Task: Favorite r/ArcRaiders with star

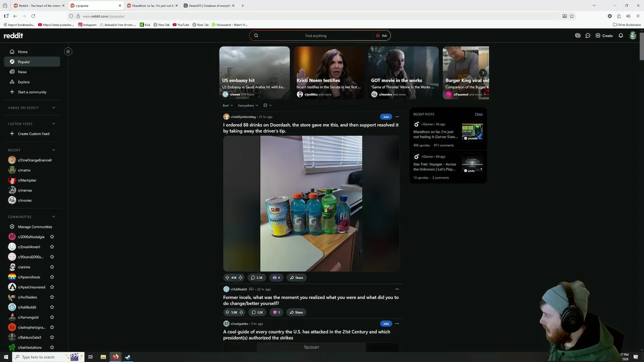Action: pos(52,297)
